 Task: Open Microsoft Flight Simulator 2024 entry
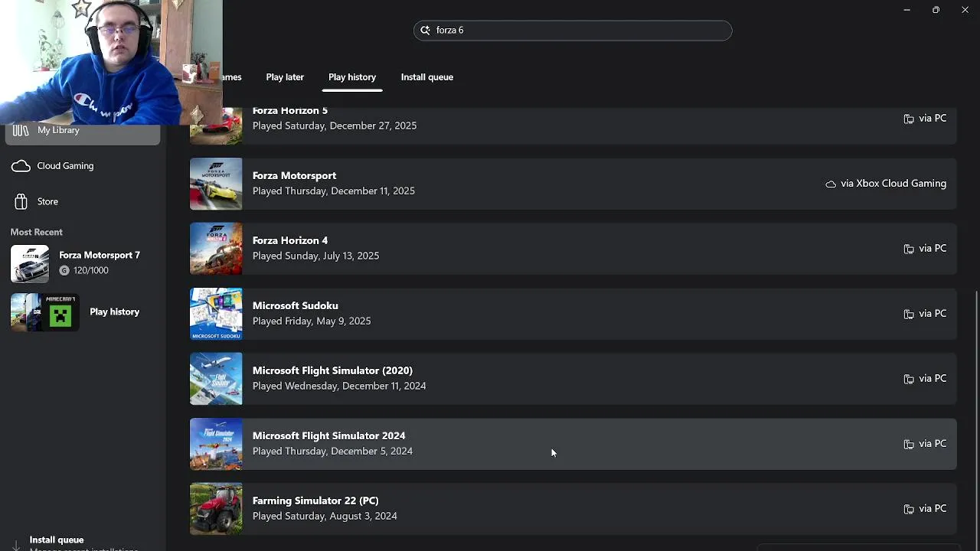(x=573, y=444)
